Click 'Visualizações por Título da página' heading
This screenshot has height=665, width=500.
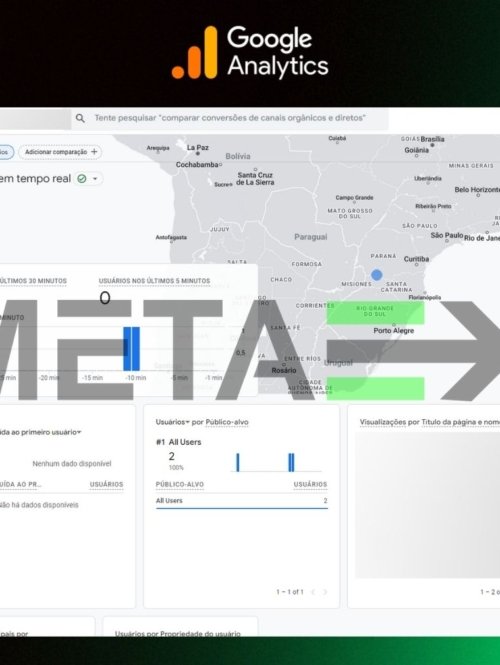pos(430,422)
